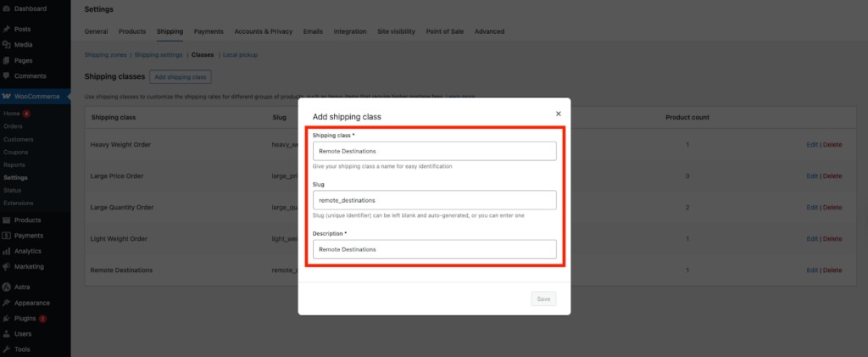Open the Comments bubble icon

[7, 76]
